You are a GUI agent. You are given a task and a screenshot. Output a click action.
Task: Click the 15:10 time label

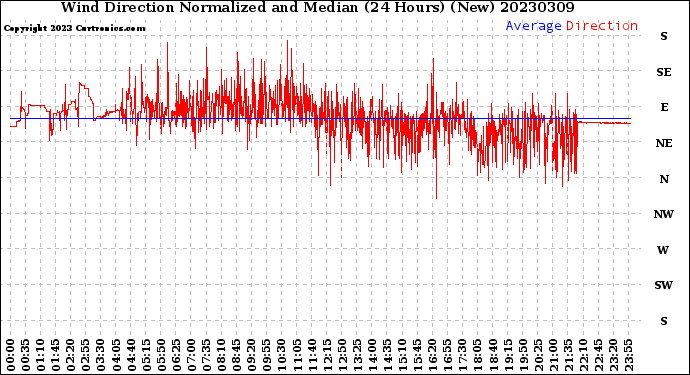tap(402, 356)
